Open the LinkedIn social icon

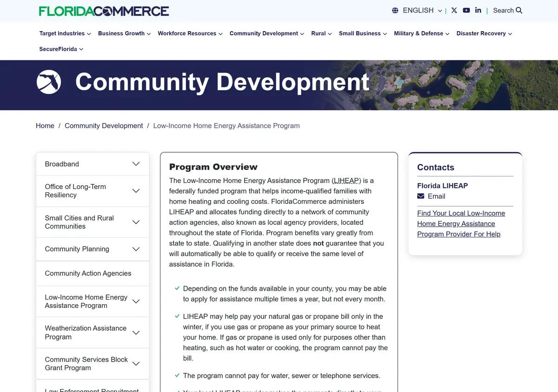pos(478,10)
